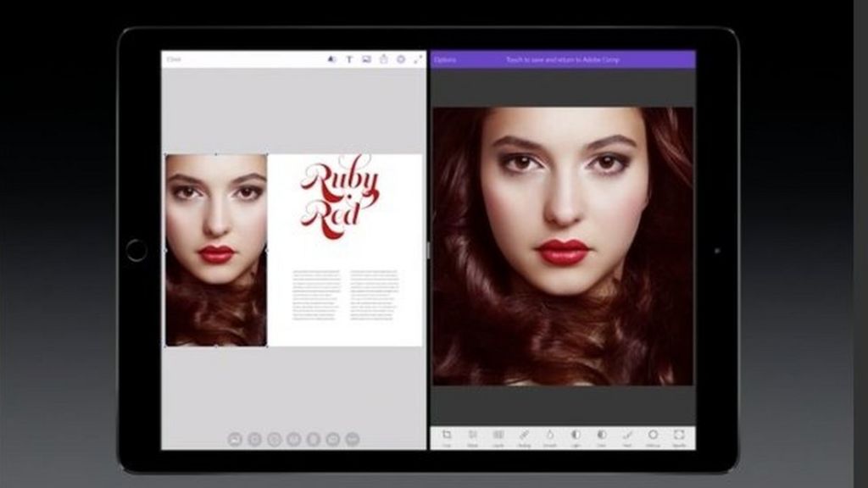Select the right body text column

tap(374, 296)
